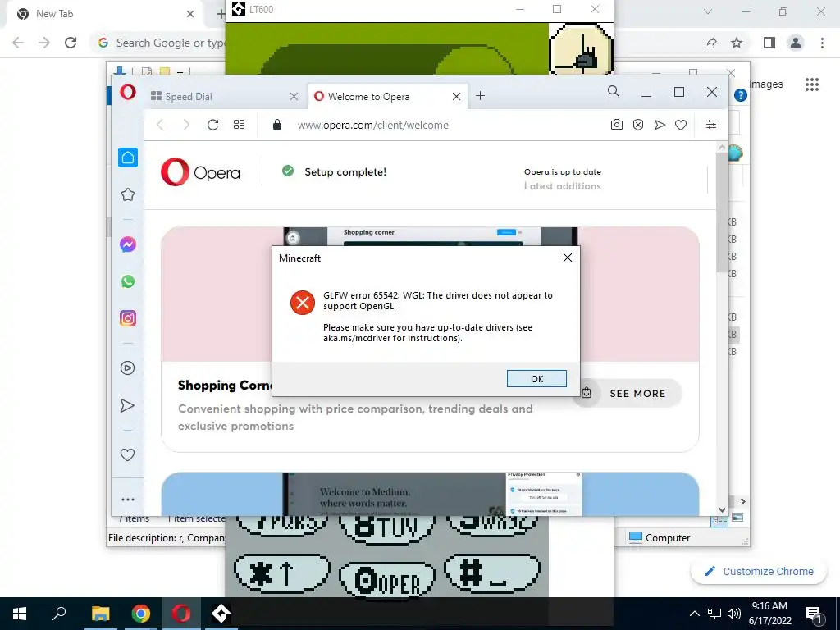Bookmark this tab with Chrome star

(x=737, y=43)
